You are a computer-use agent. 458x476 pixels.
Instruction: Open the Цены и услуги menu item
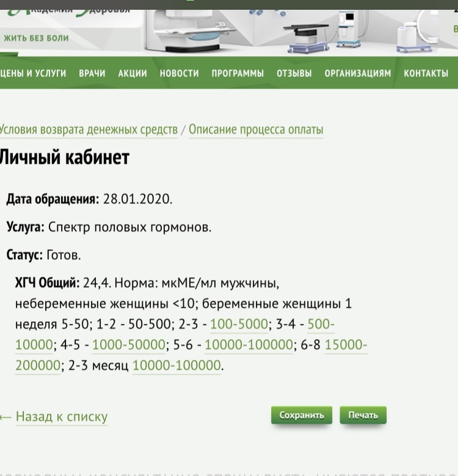[x=33, y=73]
